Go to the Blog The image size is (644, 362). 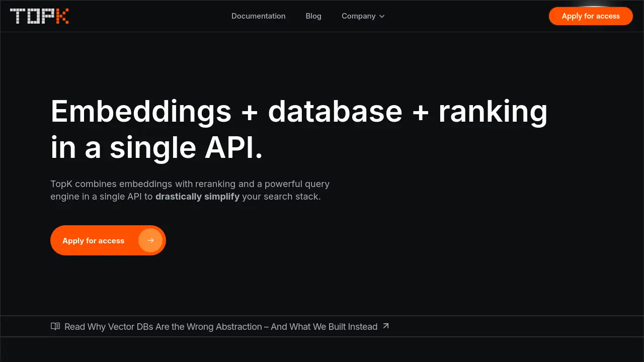(313, 16)
